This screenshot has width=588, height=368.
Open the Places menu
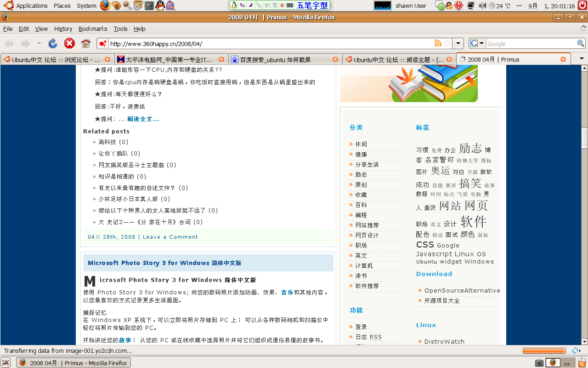tap(62, 6)
